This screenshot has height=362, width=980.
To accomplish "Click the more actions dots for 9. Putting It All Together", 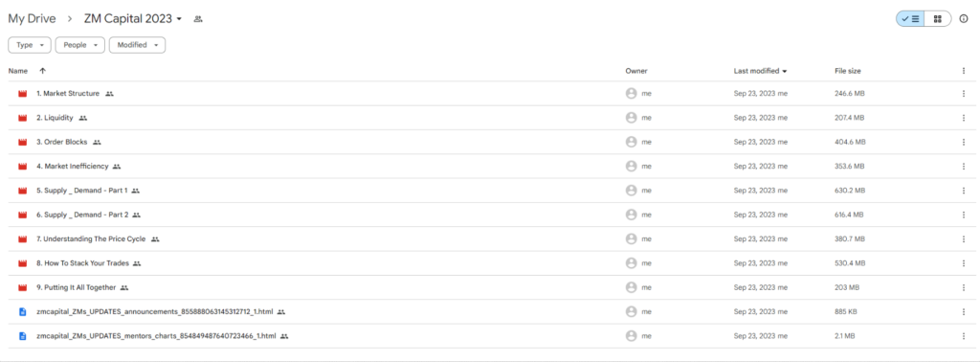I will coord(963,287).
